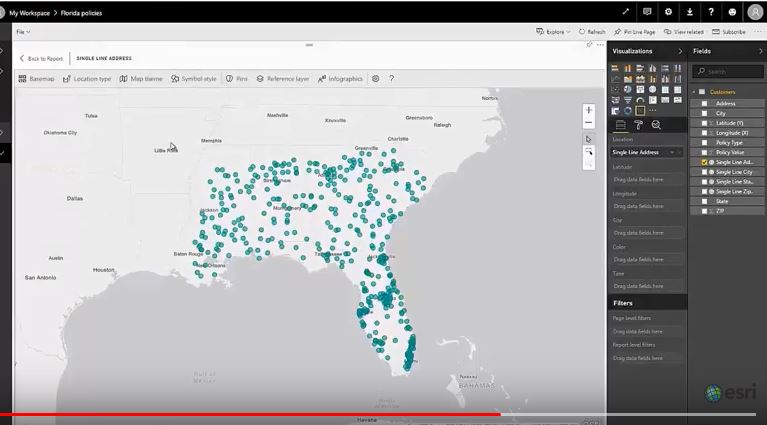Check the Longitude (X) field
This screenshot has height=425, width=767.
click(704, 133)
